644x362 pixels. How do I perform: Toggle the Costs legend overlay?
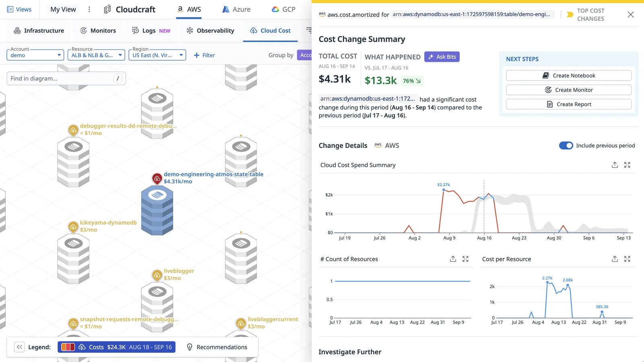(116, 347)
